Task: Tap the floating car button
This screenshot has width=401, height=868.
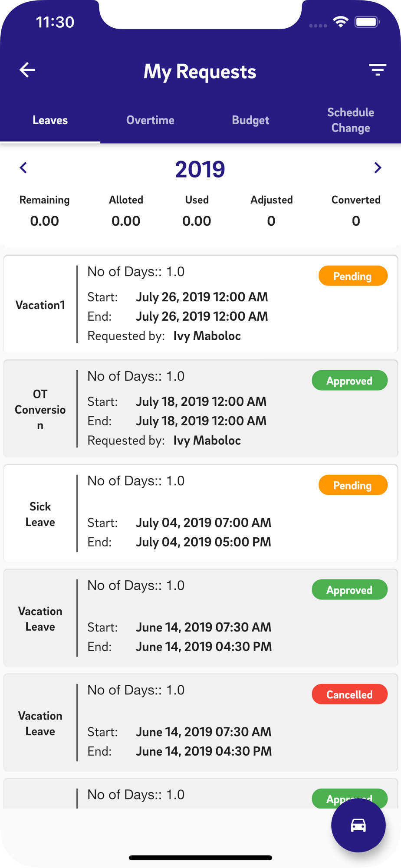Action: (358, 825)
